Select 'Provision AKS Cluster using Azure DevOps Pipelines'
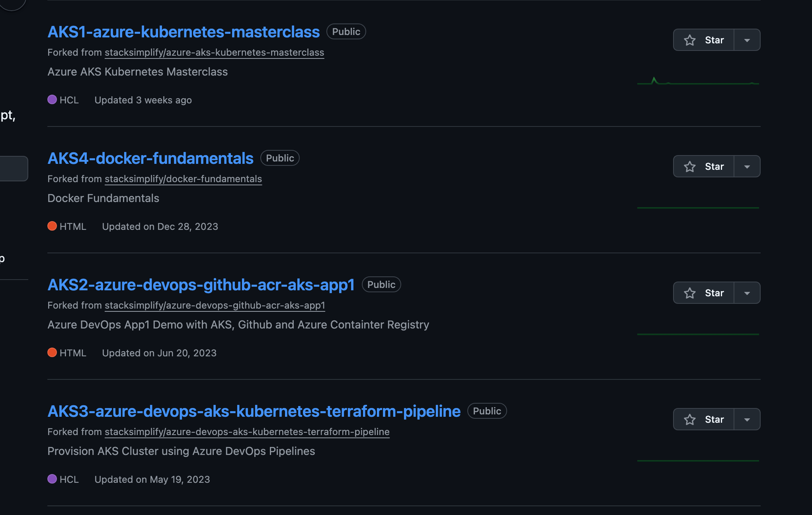 coord(182,451)
